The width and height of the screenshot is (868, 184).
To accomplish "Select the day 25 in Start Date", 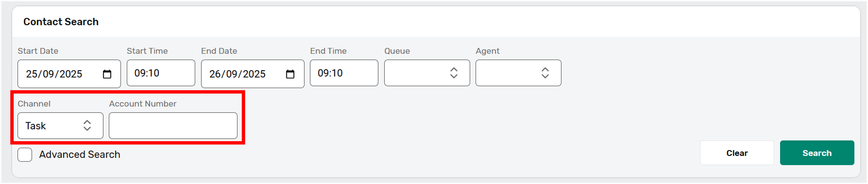I will click(x=31, y=74).
